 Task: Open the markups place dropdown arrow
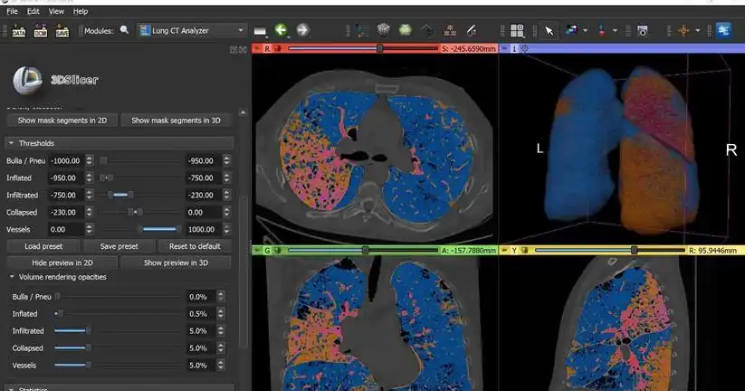coord(615,31)
